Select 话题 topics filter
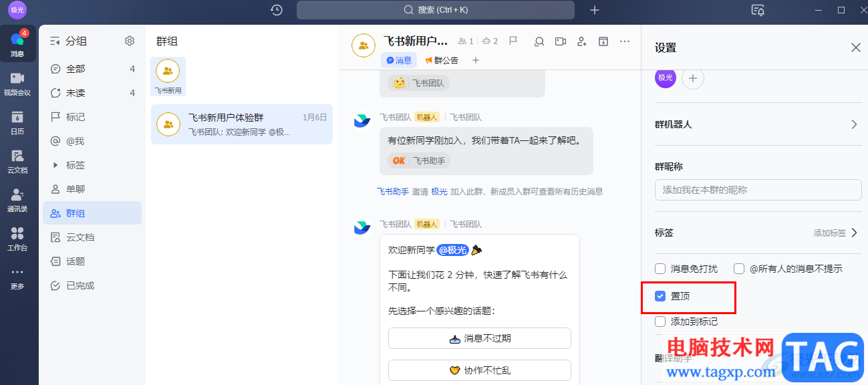The image size is (868, 385). (92, 261)
